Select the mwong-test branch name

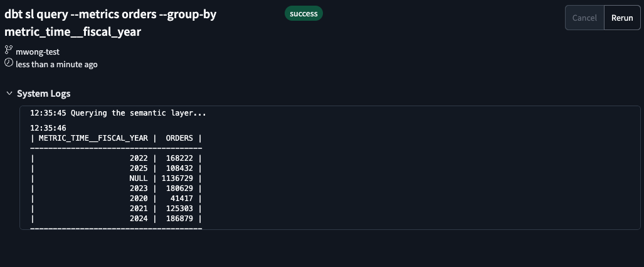38,52
